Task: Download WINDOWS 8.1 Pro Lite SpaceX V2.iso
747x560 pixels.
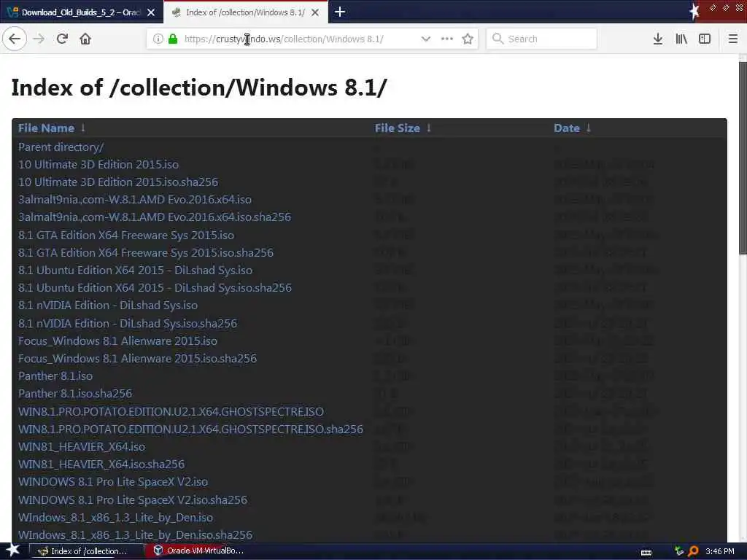Action: coord(113,482)
